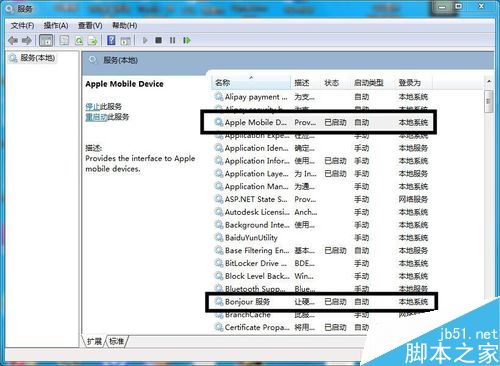500x366 pixels.
Task: Open the 操作(A) menu
Action: pos(56,26)
